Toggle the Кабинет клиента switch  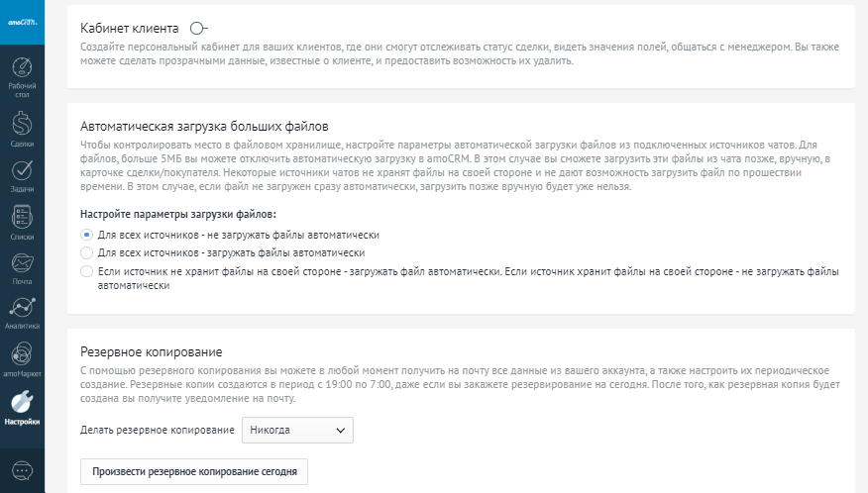198,30
